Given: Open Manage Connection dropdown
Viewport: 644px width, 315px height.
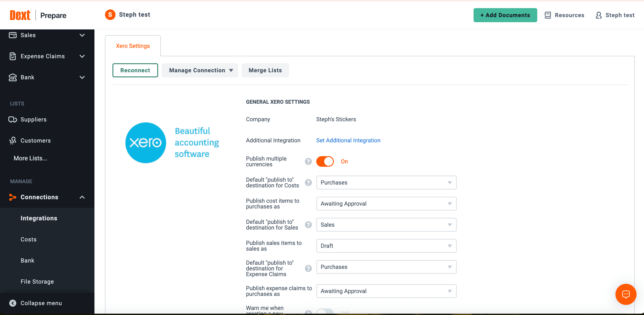Looking at the screenshot, I should 200,70.
